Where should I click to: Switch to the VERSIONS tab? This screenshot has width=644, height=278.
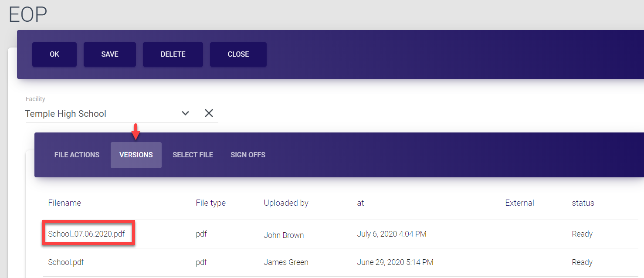click(x=136, y=155)
